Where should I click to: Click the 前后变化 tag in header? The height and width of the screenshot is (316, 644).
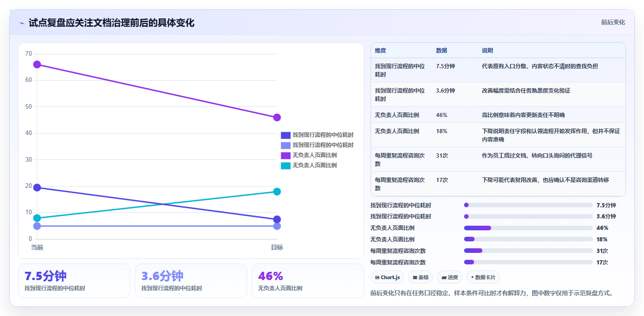613,22
